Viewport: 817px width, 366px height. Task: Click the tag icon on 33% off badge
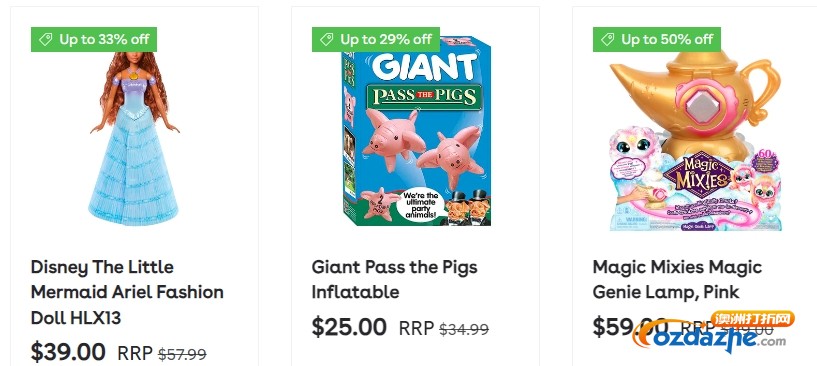[x=46, y=40]
